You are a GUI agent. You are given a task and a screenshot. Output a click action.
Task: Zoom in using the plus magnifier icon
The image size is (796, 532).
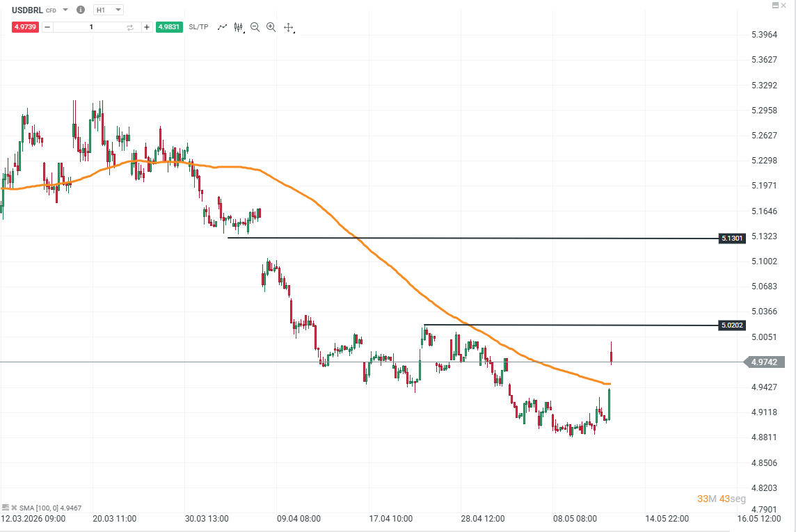[x=271, y=27]
